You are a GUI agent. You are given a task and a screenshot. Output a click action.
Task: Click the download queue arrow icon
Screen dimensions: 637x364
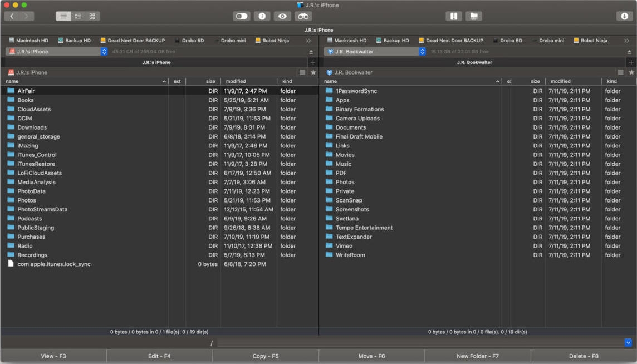[624, 16]
